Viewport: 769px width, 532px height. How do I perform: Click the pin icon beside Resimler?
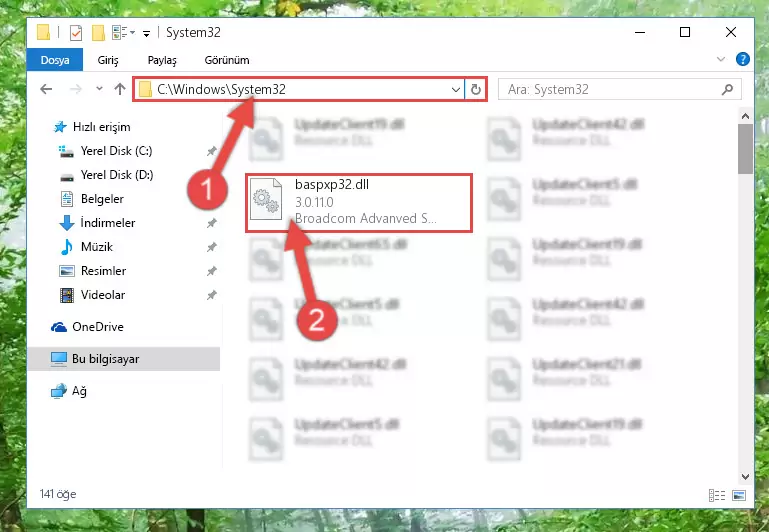[x=212, y=271]
